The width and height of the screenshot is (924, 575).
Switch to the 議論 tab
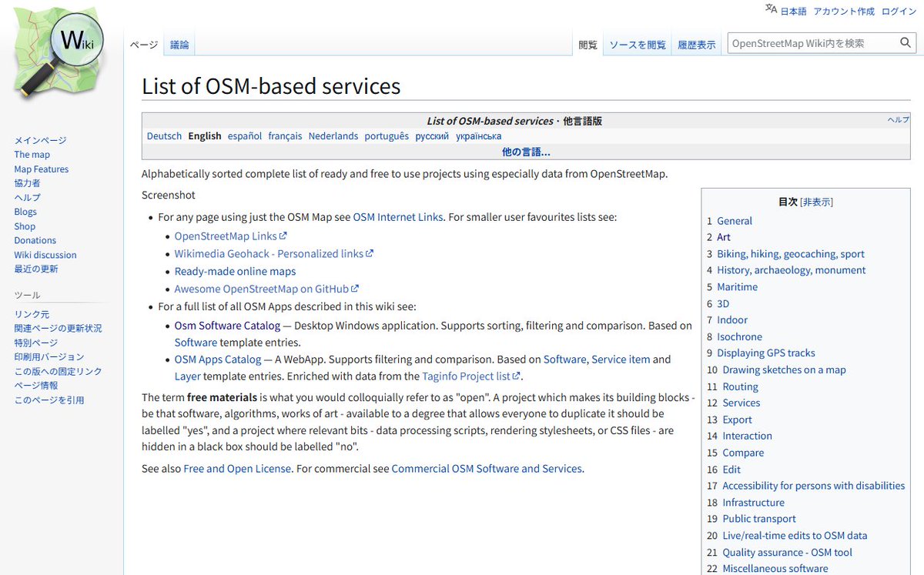[x=179, y=45]
